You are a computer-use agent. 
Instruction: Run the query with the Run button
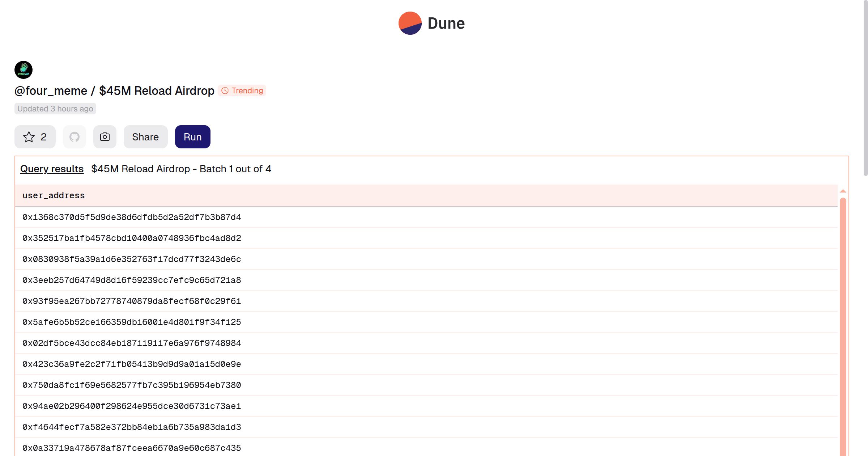[x=192, y=137]
